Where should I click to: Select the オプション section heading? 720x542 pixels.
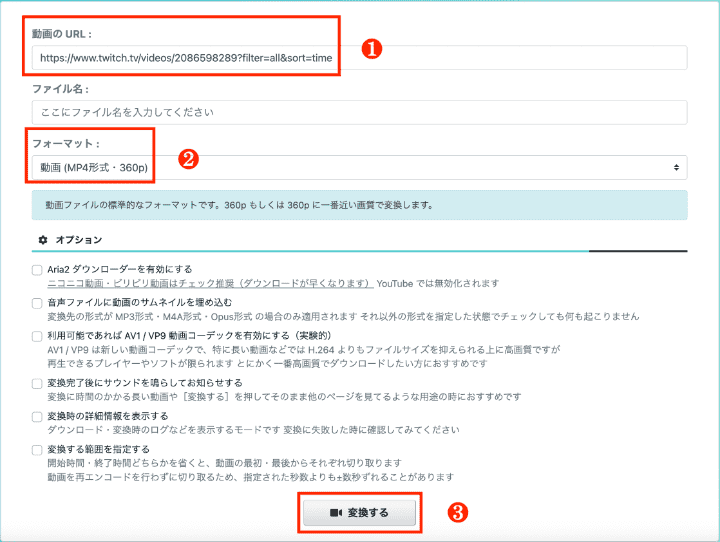[78, 240]
